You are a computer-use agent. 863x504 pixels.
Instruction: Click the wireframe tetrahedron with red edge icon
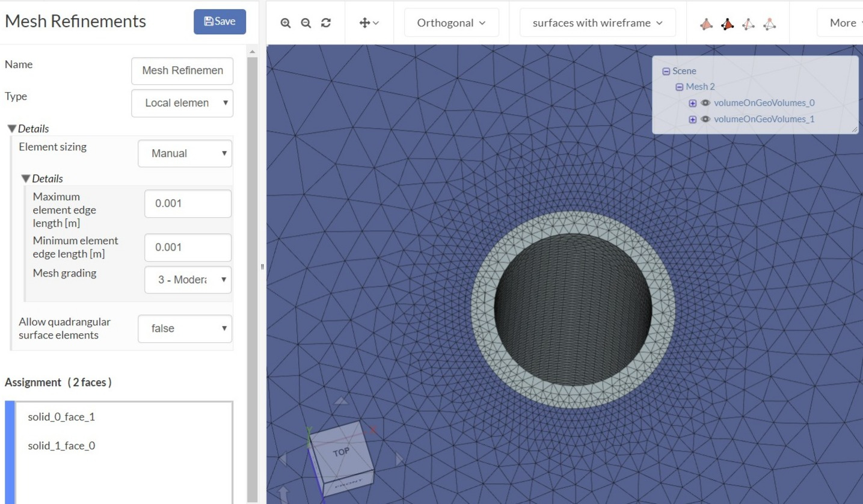(748, 22)
